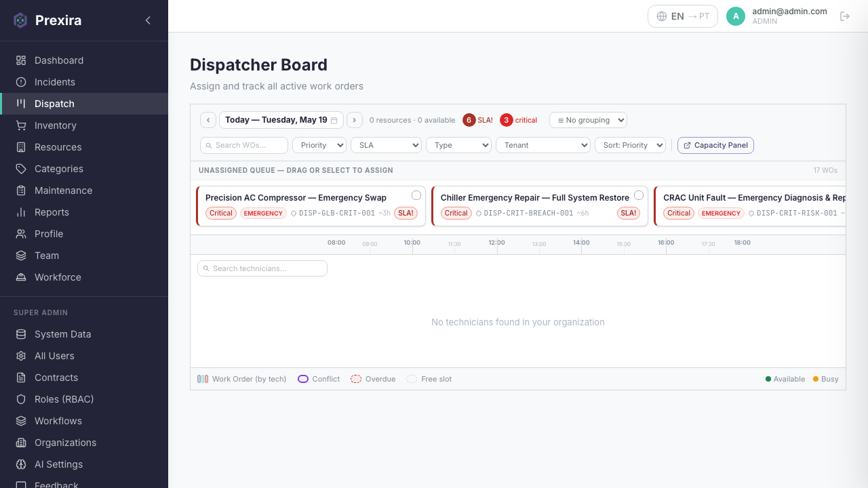Click the 12:00 timeline marker
The height and width of the screenshot is (488, 868).
[496, 243]
